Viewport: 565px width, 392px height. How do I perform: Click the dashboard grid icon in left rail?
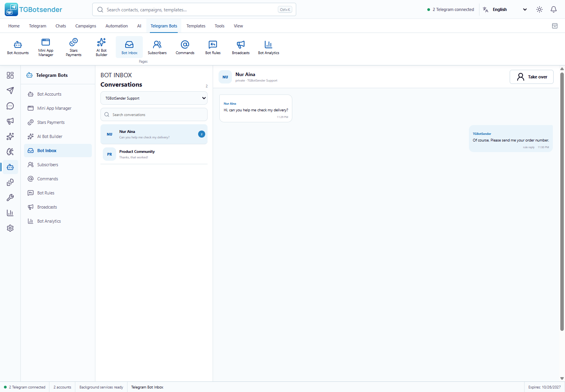click(x=10, y=75)
